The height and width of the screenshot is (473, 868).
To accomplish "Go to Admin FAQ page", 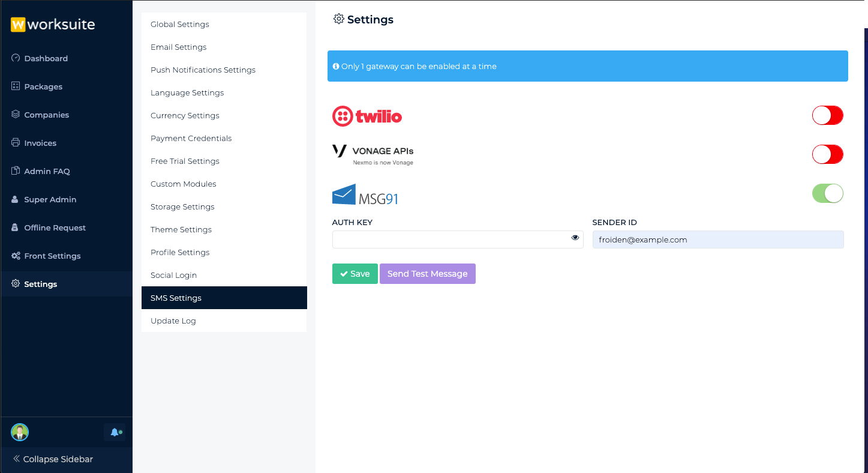I will click(47, 171).
